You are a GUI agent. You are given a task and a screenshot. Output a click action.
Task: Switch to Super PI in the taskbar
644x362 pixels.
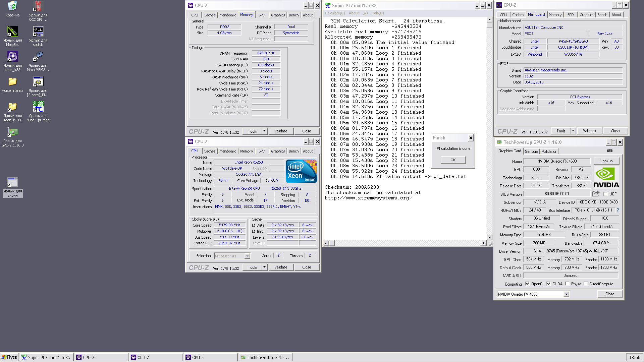[46, 357]
